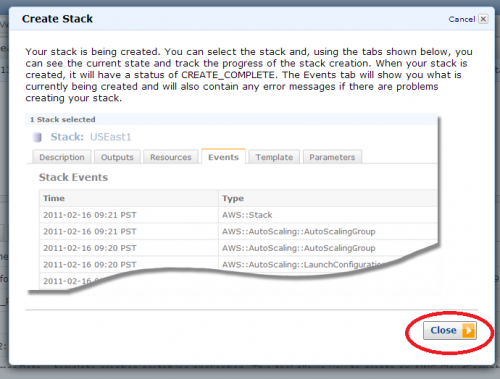Select the AWS::Stack event row
The height and width of the screenshot is (379, 500).
point(238,215)
